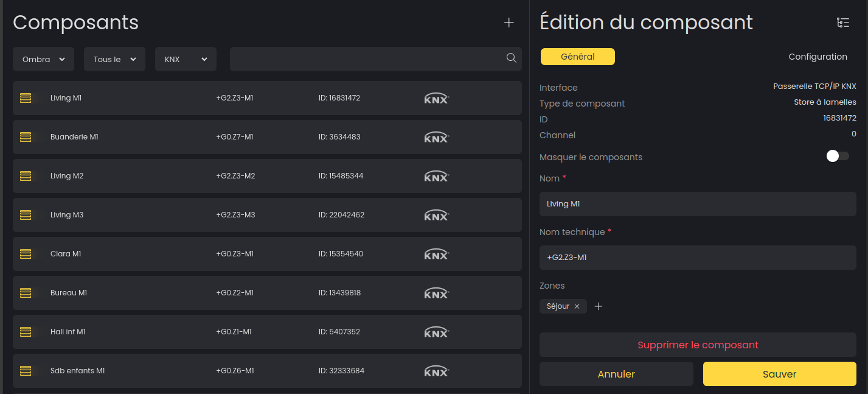Select the Bureau M1 component row
Screen dimensions: 868x394
point(267,293)
